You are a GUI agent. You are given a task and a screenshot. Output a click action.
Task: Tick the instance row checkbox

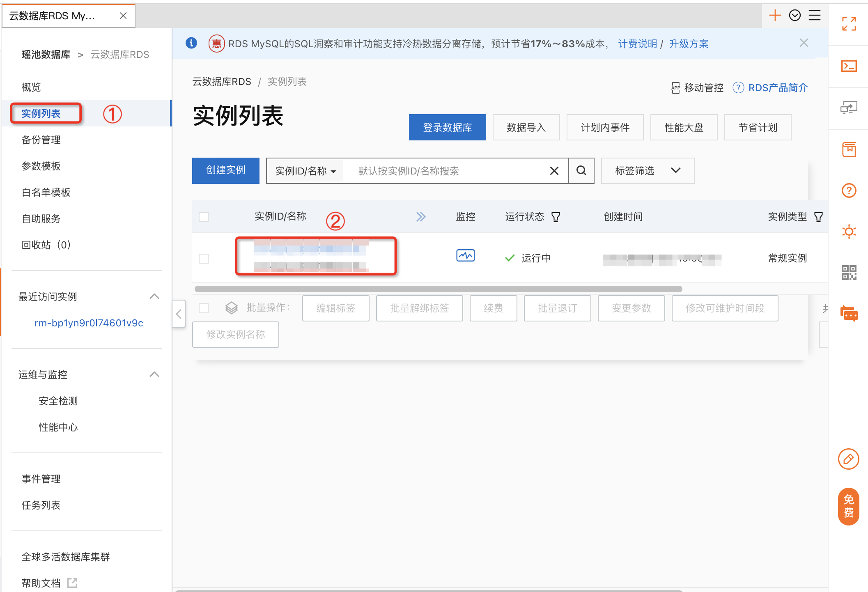pyautogui.click(x=204, y=258)
